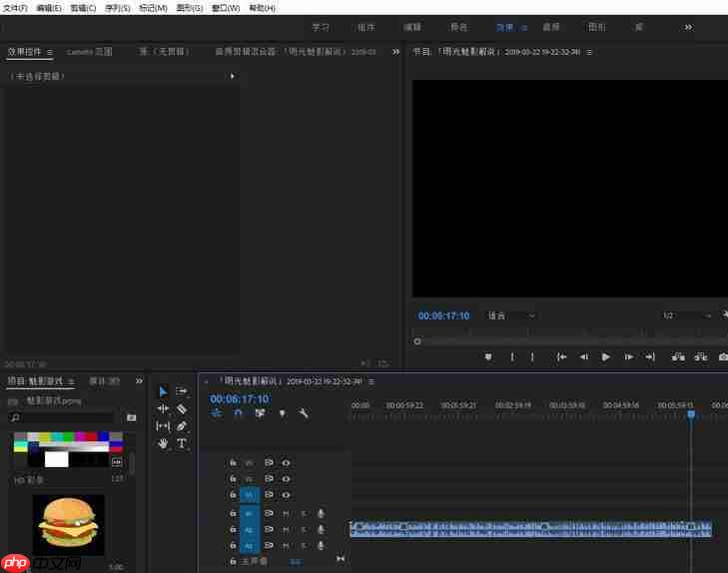Select the Type tool
The height and width of the screenshot is (573, 728).
tap(182, 443)
